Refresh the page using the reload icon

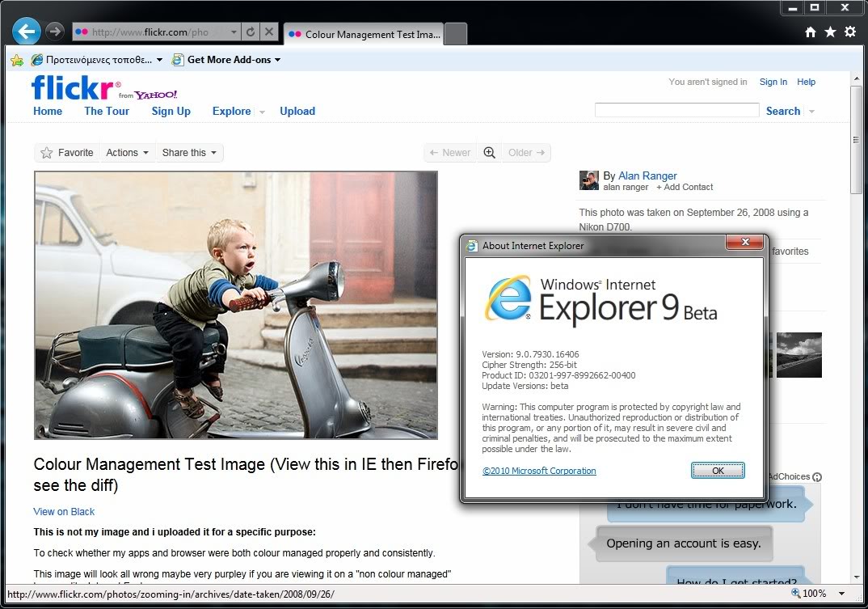pyautogui.click(x=251, y=32)
